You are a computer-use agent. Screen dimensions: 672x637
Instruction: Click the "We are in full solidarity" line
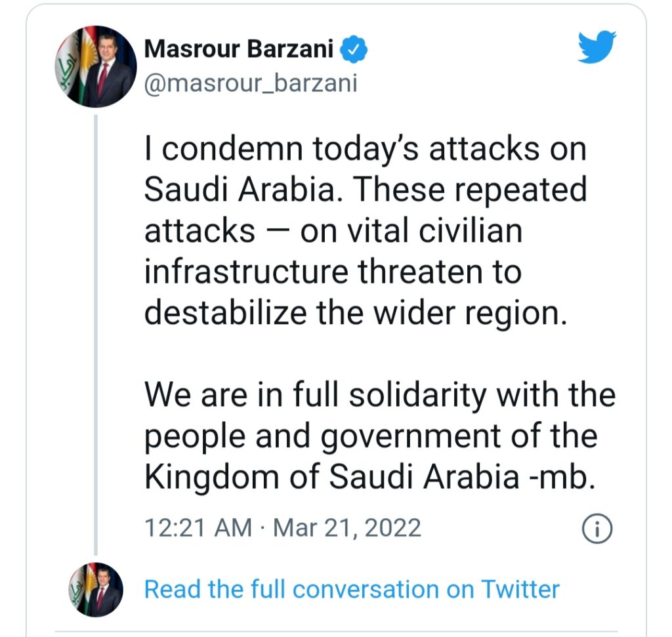379,396
